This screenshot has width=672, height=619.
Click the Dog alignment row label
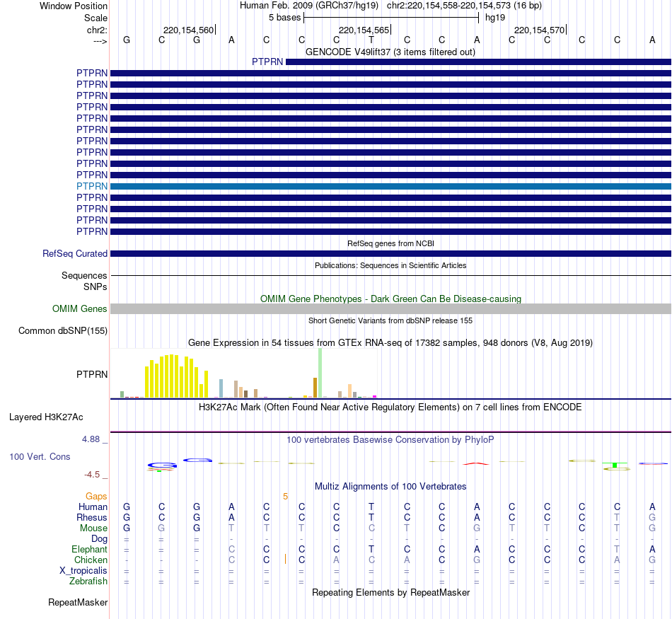[x=99, y=539]
